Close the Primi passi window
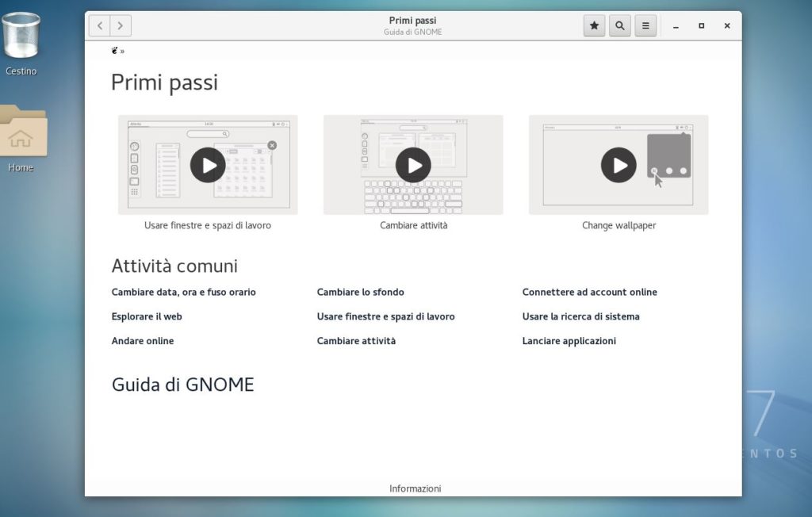This screenshot has width=812, height=517. (x=727, y=26)
